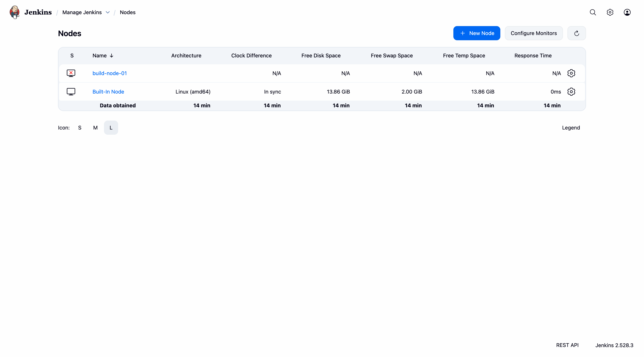Sort the table by Free Disk Space
Image resolution: width=644 pixels, height=357 pixels.
click(x=321, y=56)
